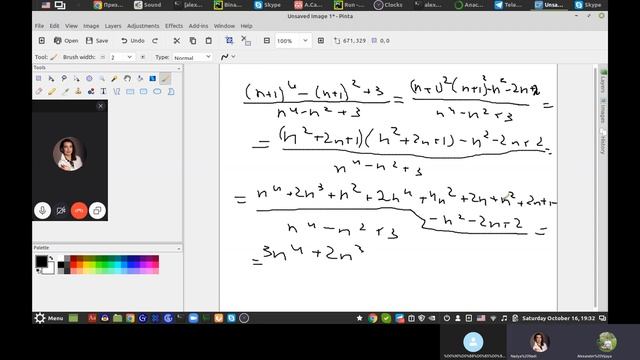This screenshot has height=360, width=640.
Task: Open the system Menu button
Action: tap(49, 318)
